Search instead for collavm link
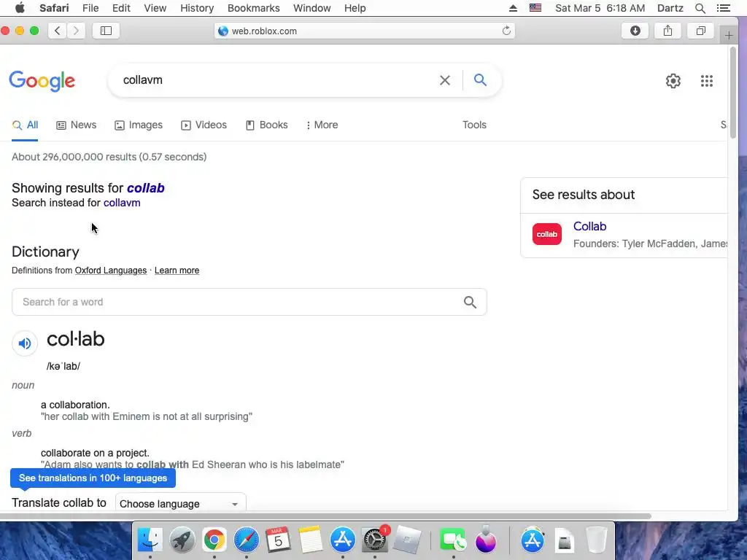The height and width of the screenshot is (560, 747). tap(122, 203)
